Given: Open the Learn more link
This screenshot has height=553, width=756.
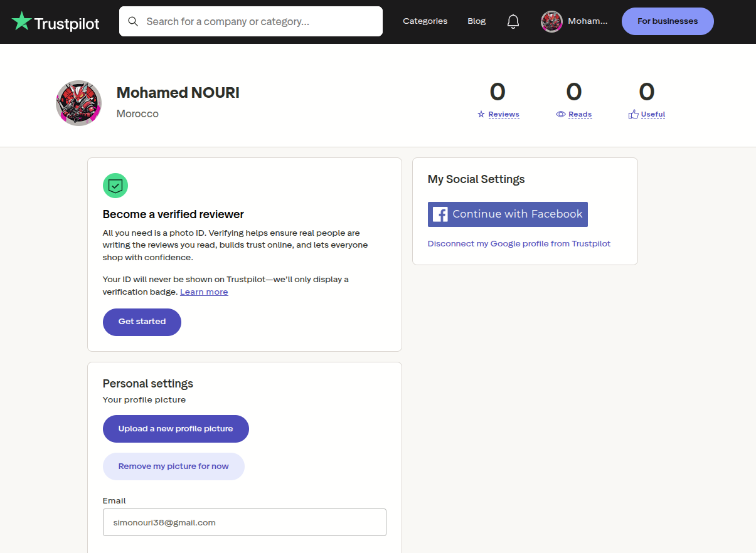Looking at the screenshot, I should pyautogui.click(x=204, y=292).
